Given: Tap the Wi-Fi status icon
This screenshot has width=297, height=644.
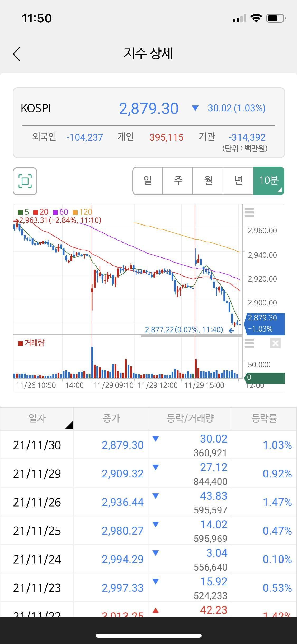Looking at the screenshot, I should coord(256,18).
